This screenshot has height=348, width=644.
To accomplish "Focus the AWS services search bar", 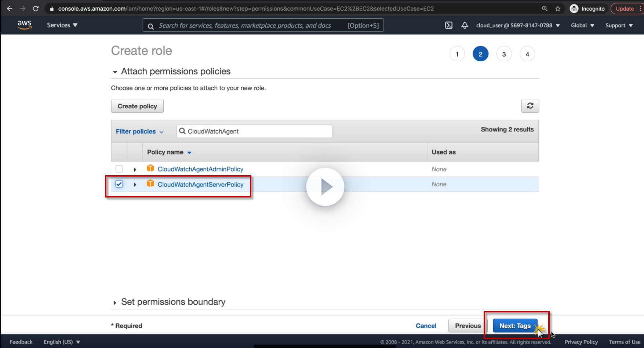I will (x=263, y=25).
